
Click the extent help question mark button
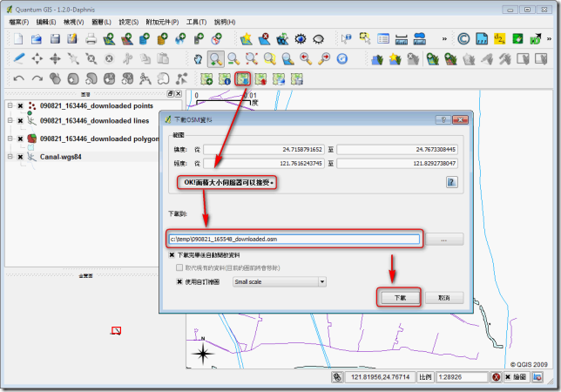pyautogui.click(x=452, y=182)
